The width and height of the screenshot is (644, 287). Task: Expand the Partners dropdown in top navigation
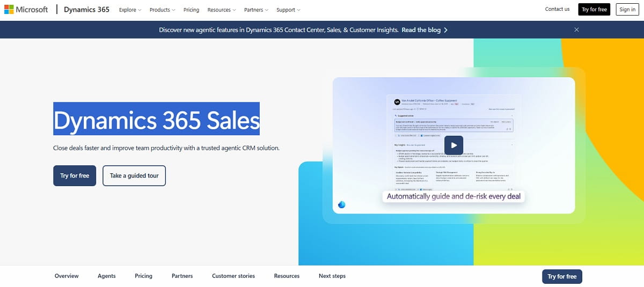click(x=257, y=10)
